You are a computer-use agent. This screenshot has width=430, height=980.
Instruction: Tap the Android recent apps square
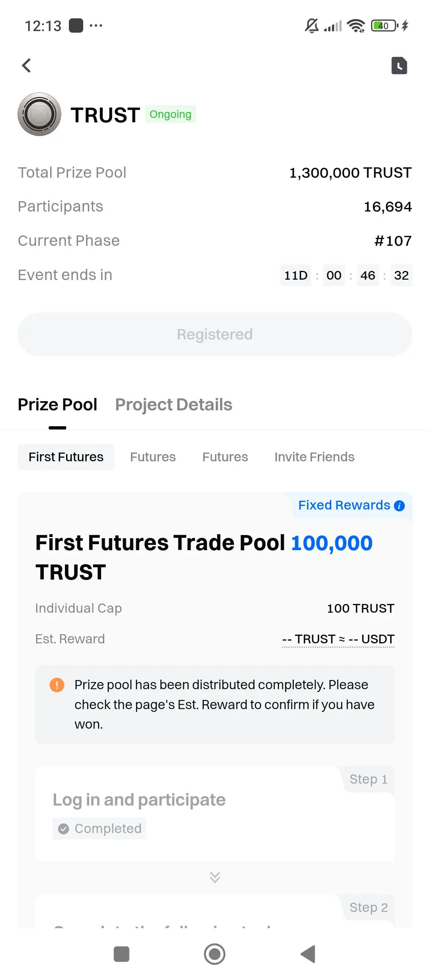pyautogui.click(x=121, y=954)
